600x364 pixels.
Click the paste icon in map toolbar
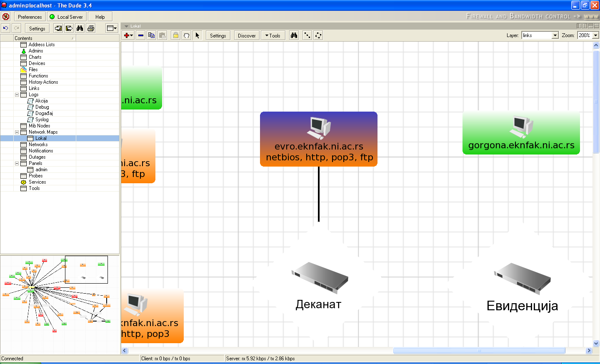[162, 35]
